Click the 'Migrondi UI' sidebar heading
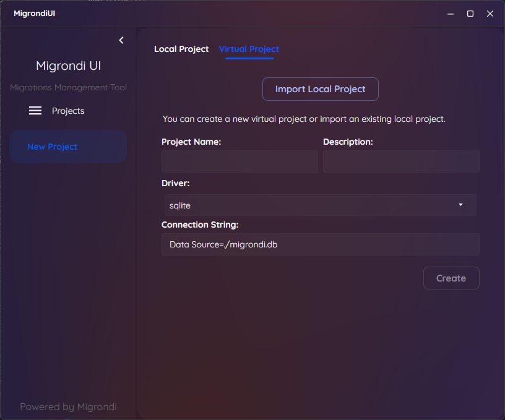The width and height of the screenshot is (505, 420). tap(68, 66)
